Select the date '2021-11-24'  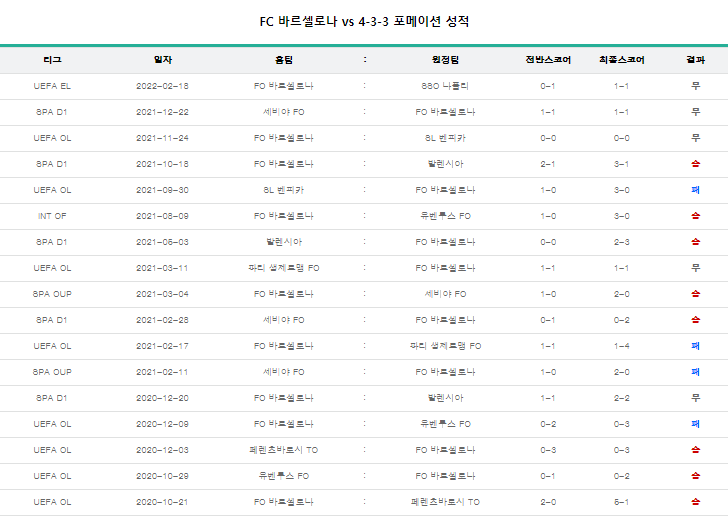click(162, 138)
